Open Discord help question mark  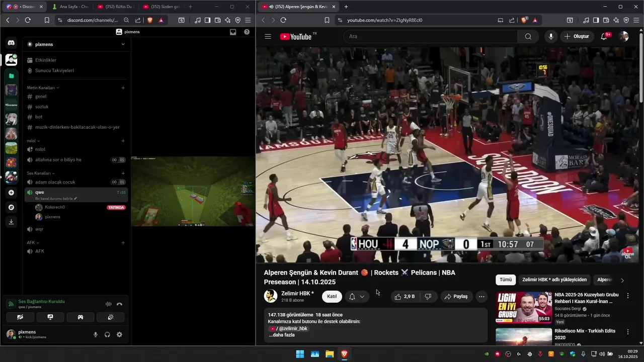[247, 32]
